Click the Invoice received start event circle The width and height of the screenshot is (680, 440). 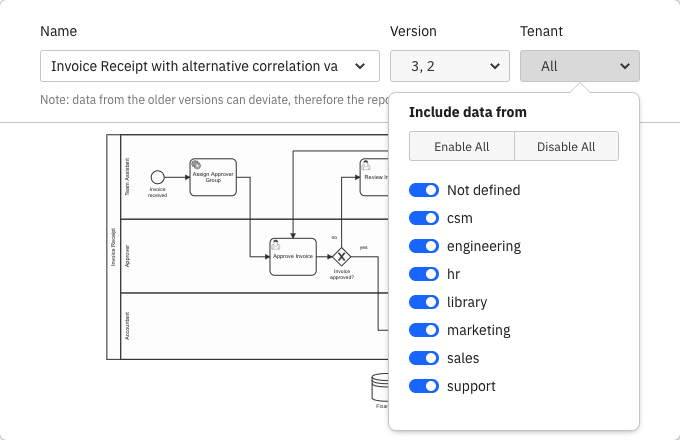[157, 177]
